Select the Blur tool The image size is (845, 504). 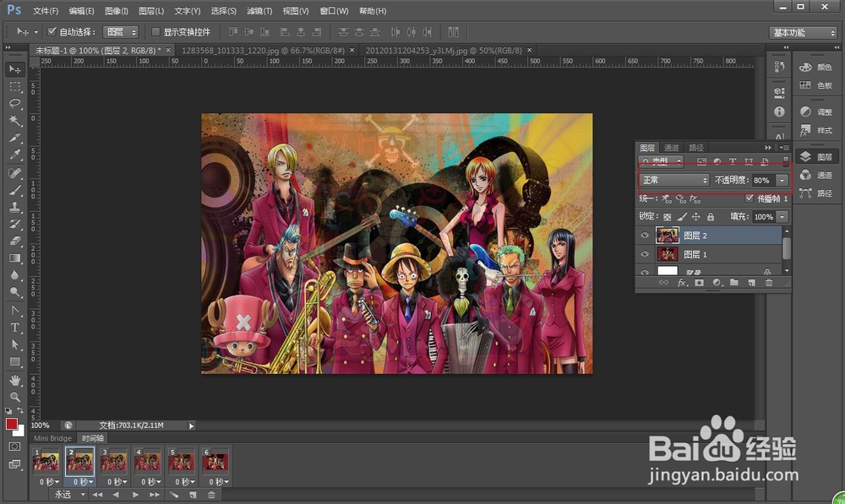[14, 275]
